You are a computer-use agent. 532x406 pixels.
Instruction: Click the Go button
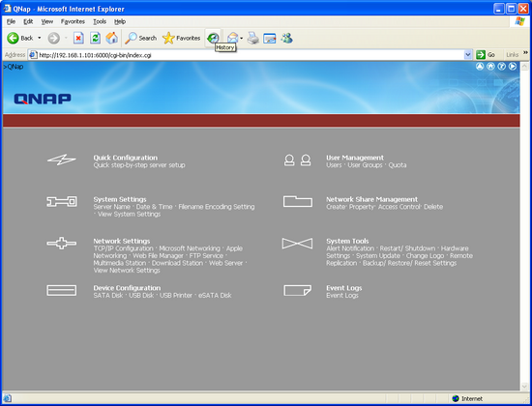pyautogui.click(x=486, y=54)
